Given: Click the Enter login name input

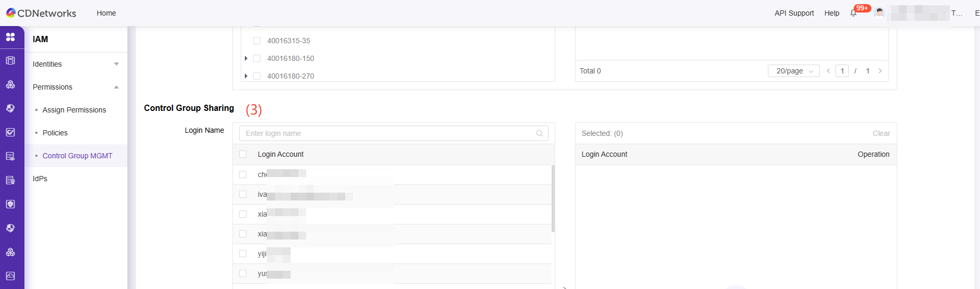Looking at the screenshot, I should [387, 133].
